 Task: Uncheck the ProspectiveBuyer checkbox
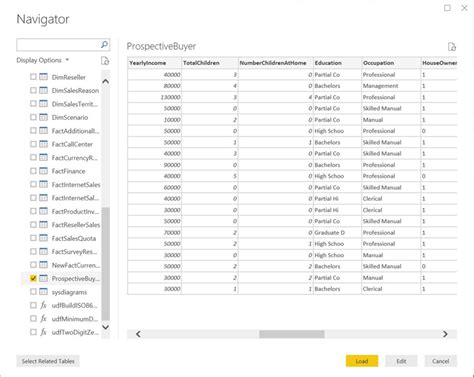(33, 278)
